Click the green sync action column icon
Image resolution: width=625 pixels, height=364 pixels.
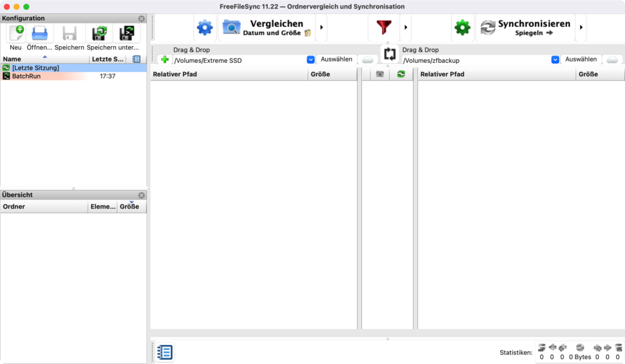coord(401,74)
